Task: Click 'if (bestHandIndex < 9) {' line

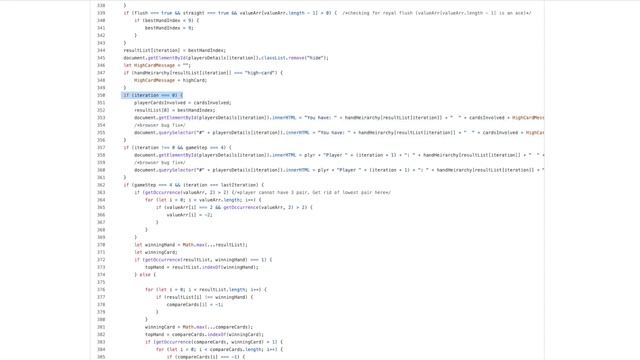Action: coord(167,20)
